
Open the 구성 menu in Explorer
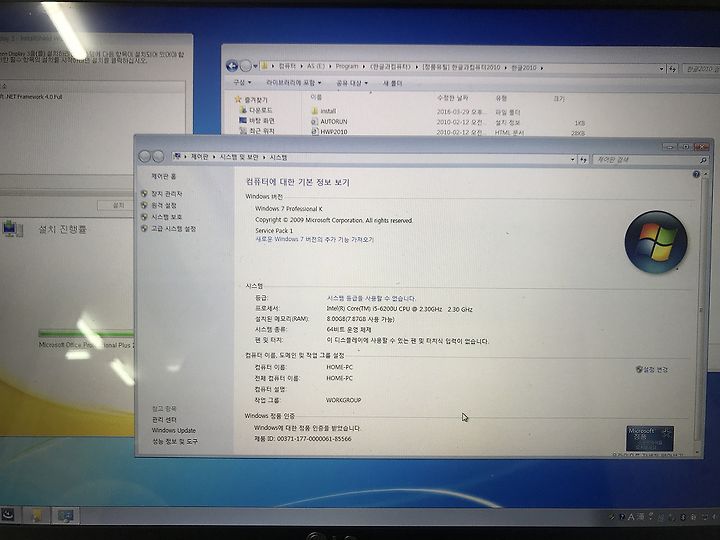click(242, 82)
